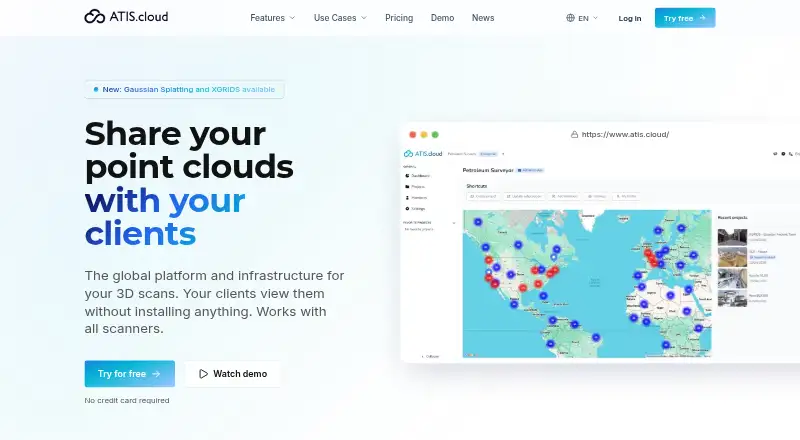The height and width of the screenshot is (440, 800).
Task: Collapse the favorite projects section chevron
Action: (x=454, y=223)
